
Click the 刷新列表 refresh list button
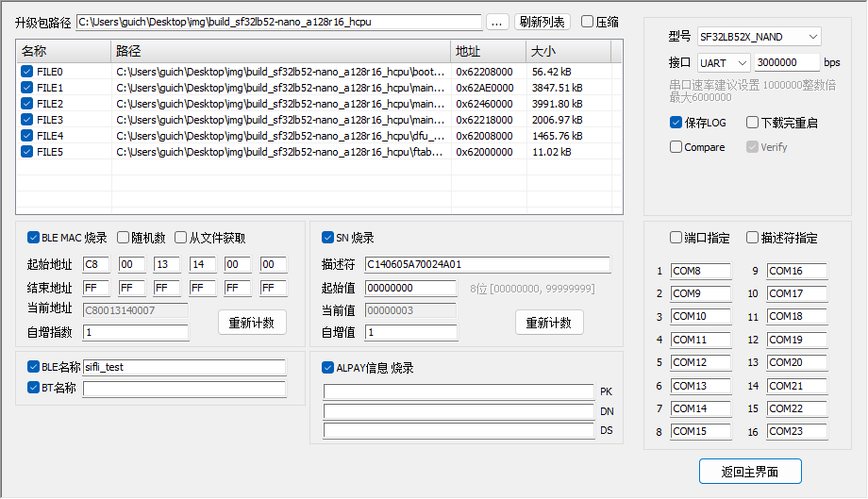point(542,22)
